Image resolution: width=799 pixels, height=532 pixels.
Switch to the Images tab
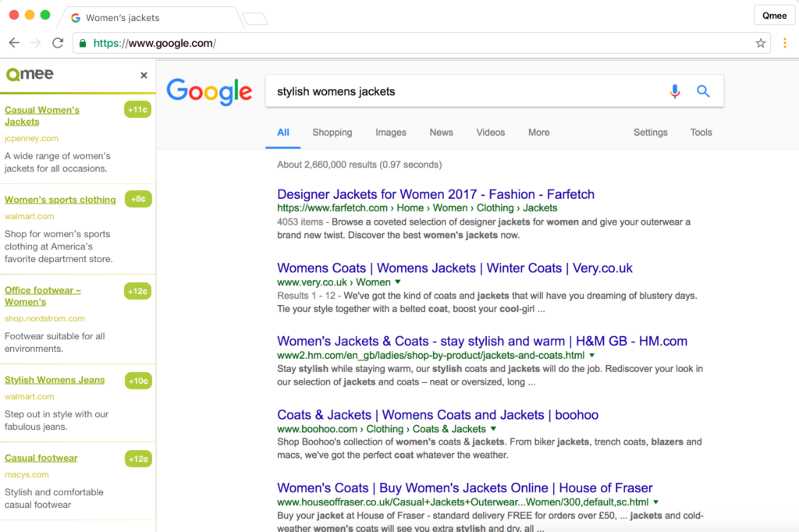391,133
